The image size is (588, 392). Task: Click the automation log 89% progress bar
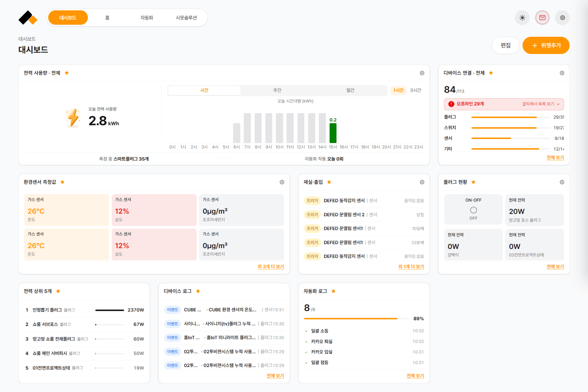point(356,318)
